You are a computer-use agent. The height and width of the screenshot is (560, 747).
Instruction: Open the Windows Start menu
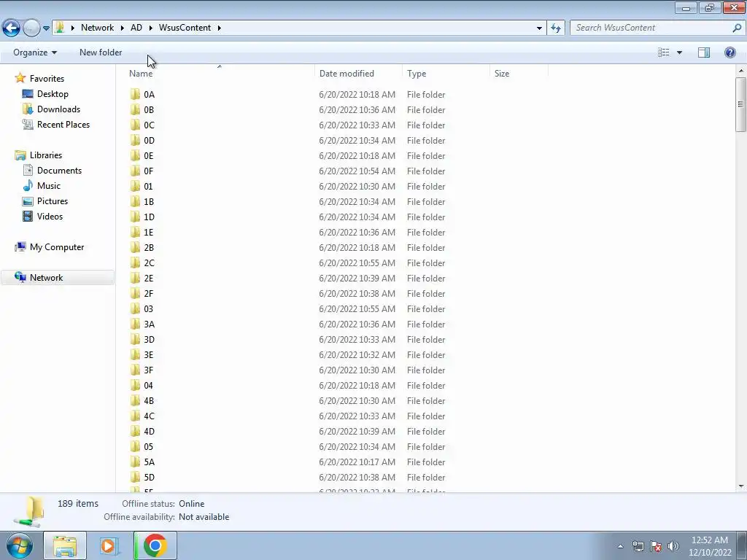point(20,545)
